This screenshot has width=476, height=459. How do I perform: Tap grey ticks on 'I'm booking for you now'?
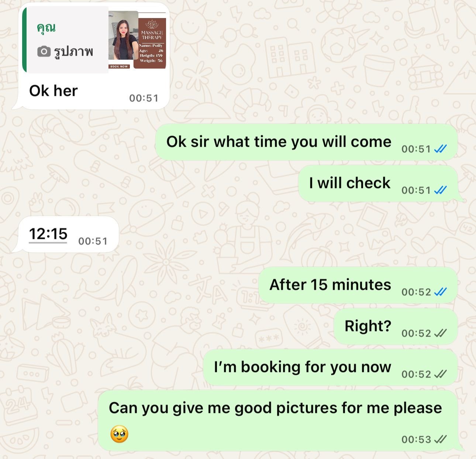click(x=440, y=374)
